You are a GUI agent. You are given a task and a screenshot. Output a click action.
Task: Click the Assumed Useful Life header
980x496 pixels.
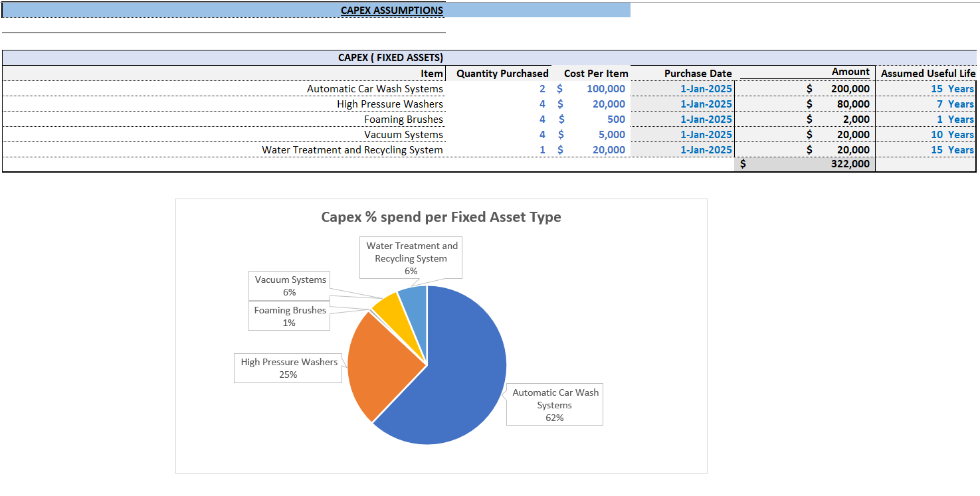[926, 73]
